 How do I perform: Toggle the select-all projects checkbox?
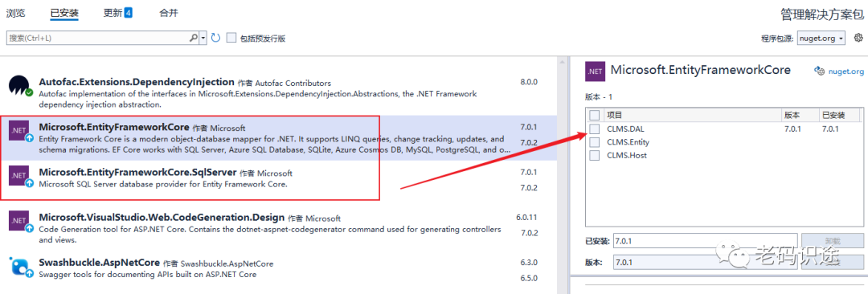pyautogui.click(x=595, y=115)
